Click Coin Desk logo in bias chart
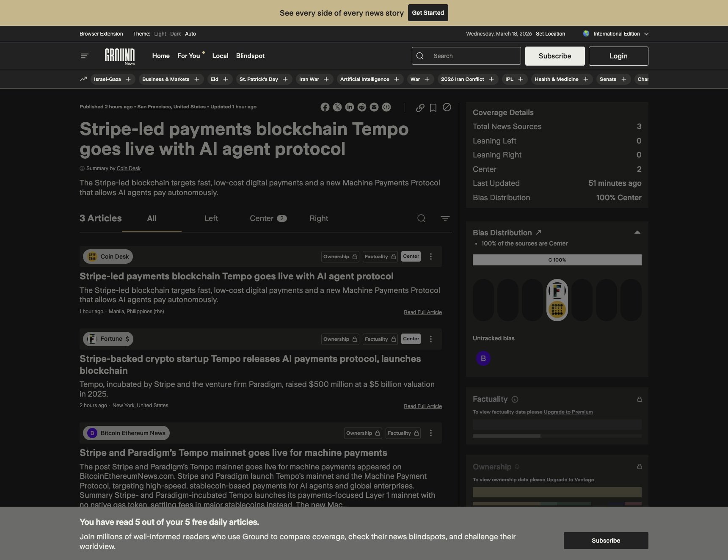 coord(557,310)
